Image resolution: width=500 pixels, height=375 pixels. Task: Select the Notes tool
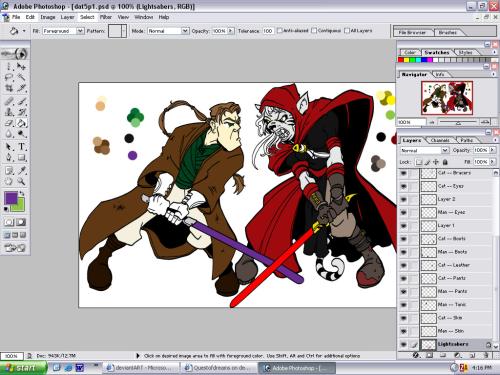[x=9, y=171]
